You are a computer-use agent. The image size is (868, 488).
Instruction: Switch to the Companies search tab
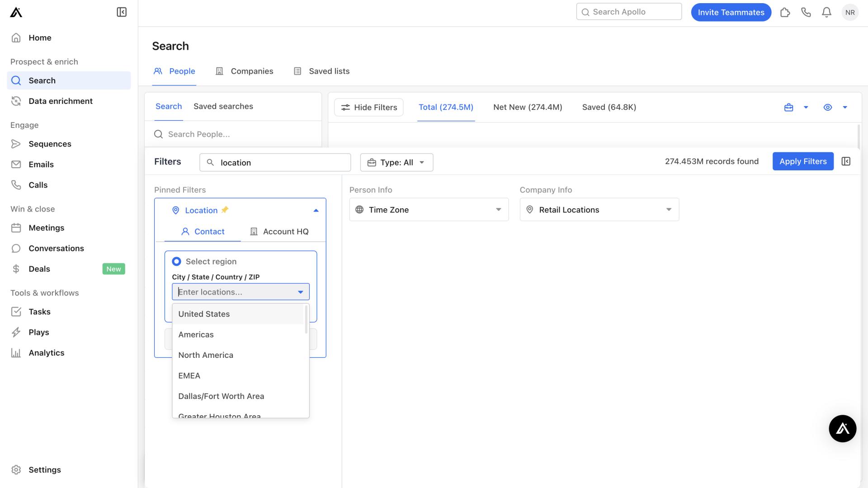[252, 71]
